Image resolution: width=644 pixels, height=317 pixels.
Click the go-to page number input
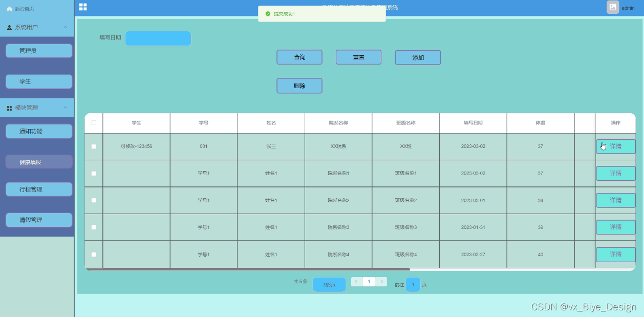coord(413,285)
